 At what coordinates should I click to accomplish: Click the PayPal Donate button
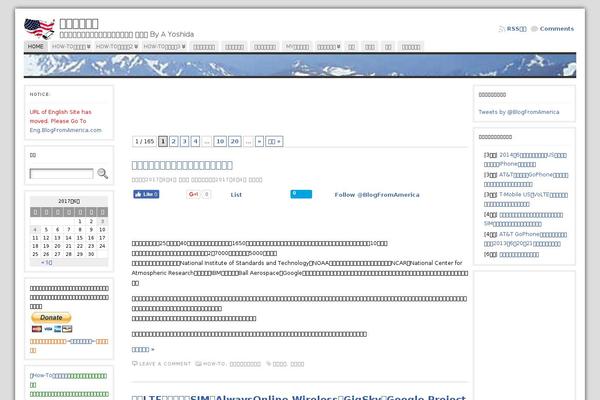[51, 318]
